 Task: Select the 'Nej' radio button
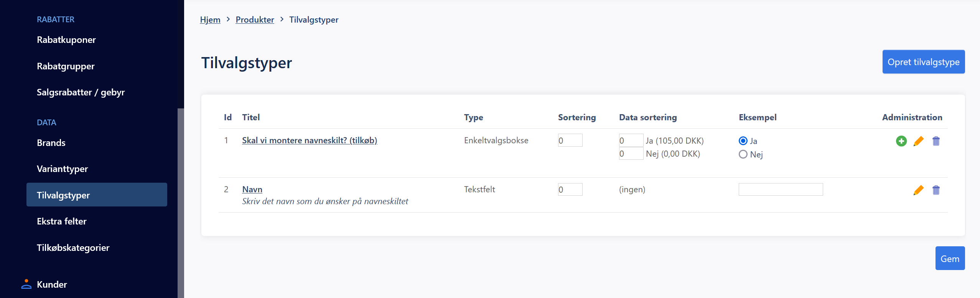(743, 154)
